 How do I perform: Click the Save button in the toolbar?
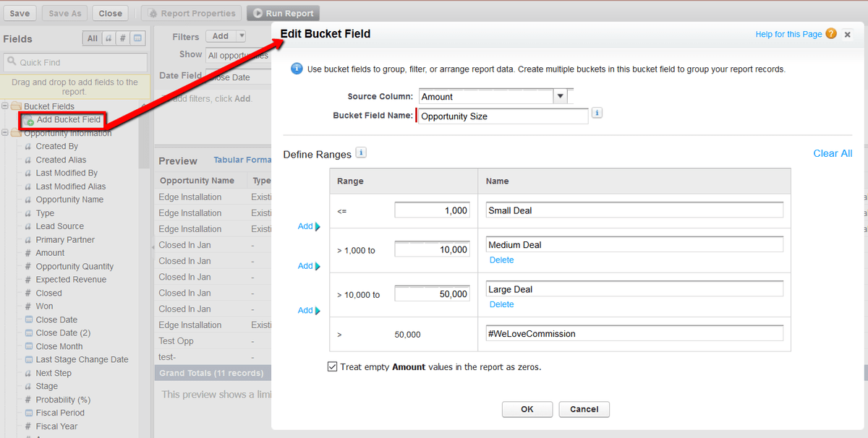click(x=20, y=13)
